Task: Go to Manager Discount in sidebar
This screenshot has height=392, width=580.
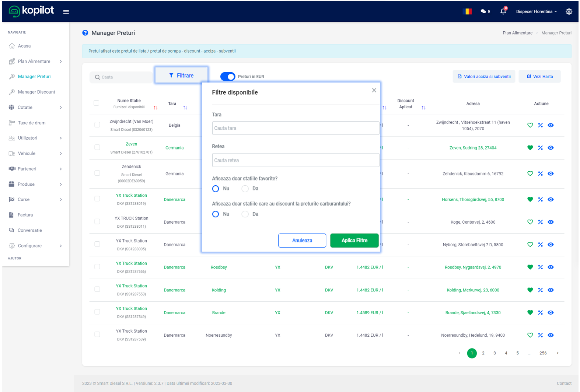Action: 36,92
